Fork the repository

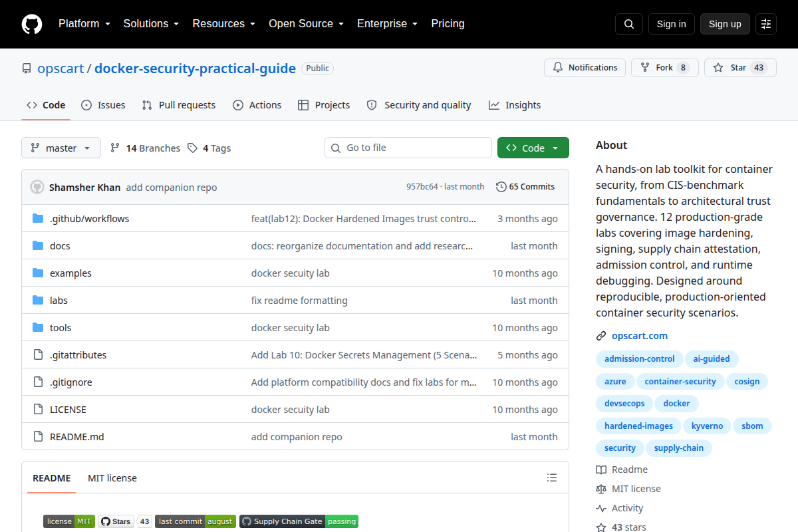[x=665, y=68]
